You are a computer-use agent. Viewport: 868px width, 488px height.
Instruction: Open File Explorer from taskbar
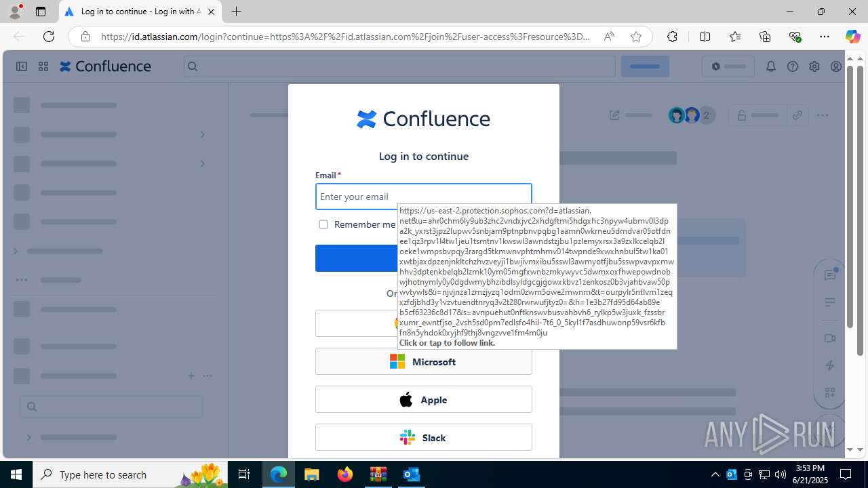click(312, 474)
